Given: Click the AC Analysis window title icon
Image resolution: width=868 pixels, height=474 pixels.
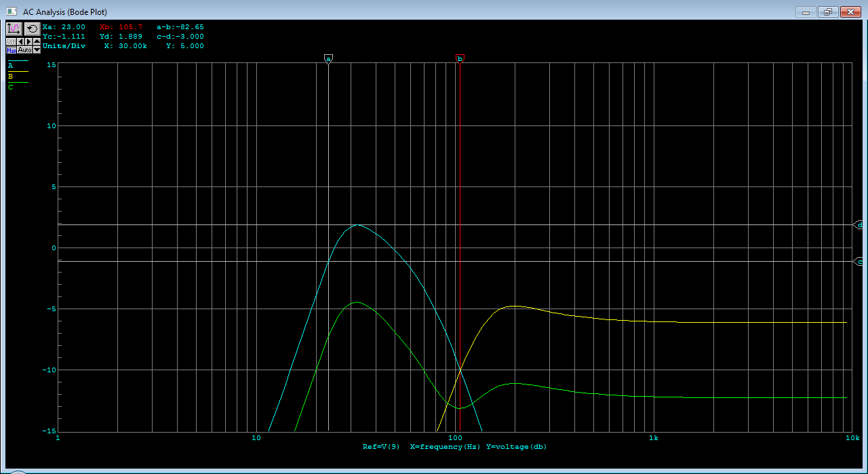Looking at the screenshot, I should click(11, 12).
